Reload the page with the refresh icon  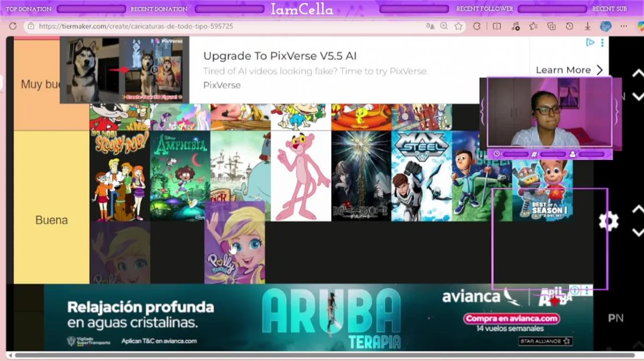click(13, 26)
